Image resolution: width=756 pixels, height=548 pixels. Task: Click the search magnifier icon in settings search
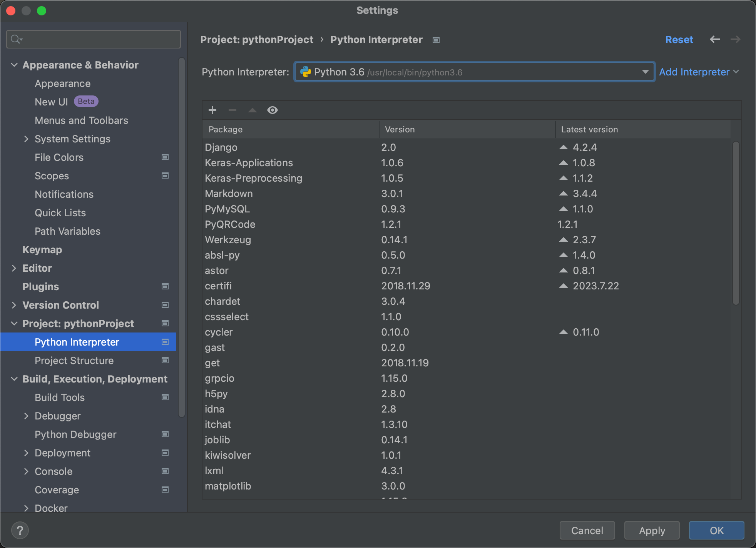15,39
